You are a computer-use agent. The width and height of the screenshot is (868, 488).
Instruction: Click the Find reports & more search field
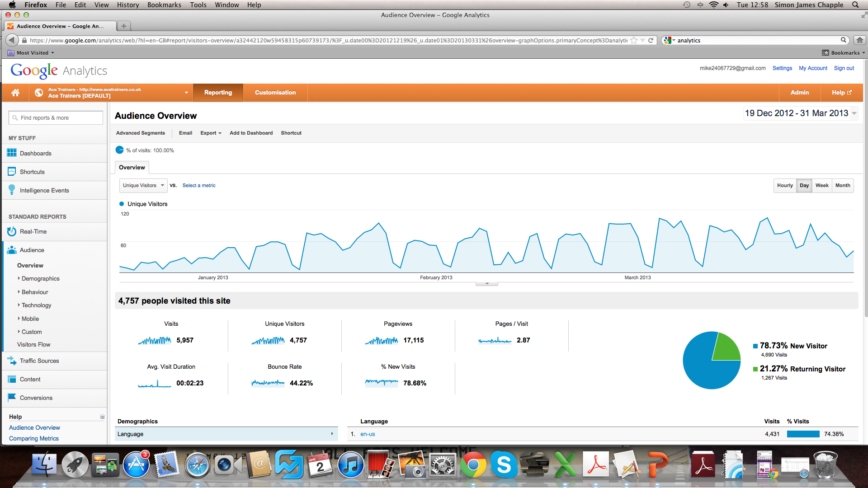56,118
